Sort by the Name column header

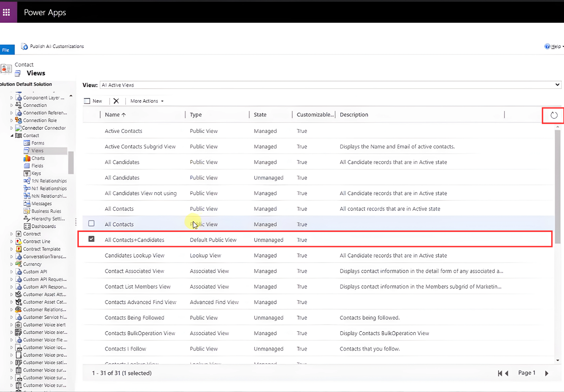point(115,115)
